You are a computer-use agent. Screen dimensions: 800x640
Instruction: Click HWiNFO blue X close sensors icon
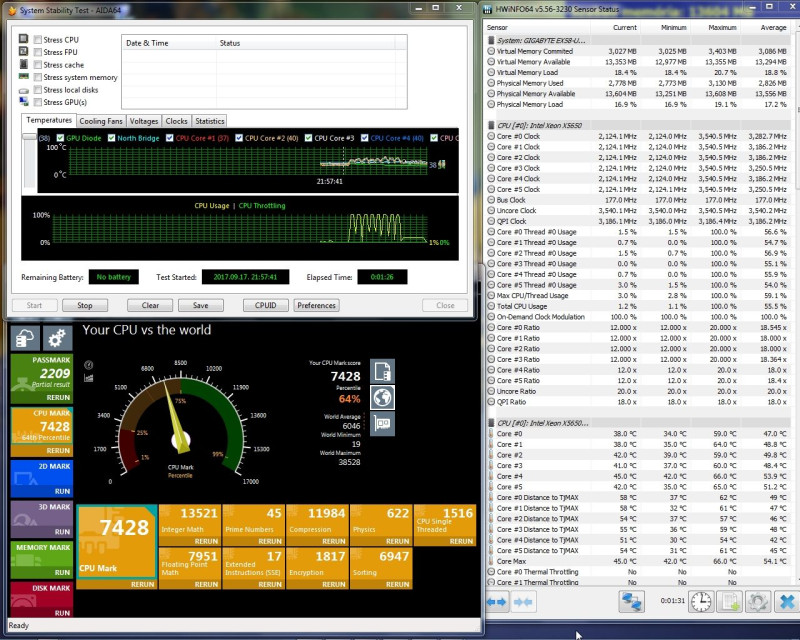coord(786,602)
